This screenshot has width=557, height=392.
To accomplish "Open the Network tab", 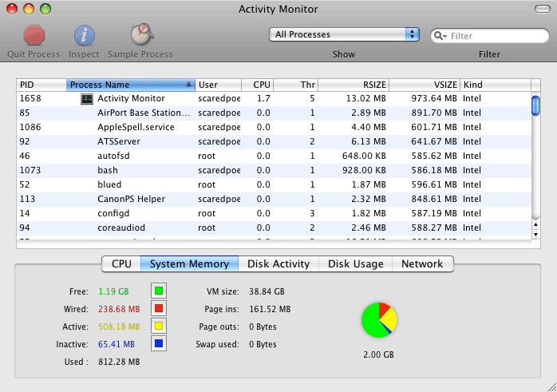I will [x=422, y=263].
